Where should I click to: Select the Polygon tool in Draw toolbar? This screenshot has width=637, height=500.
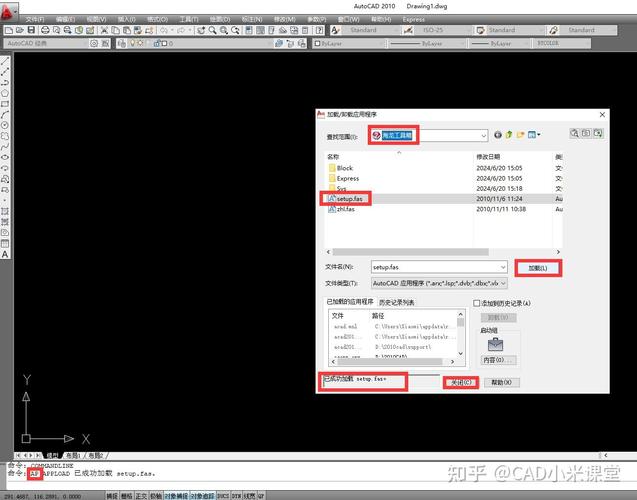5,93
